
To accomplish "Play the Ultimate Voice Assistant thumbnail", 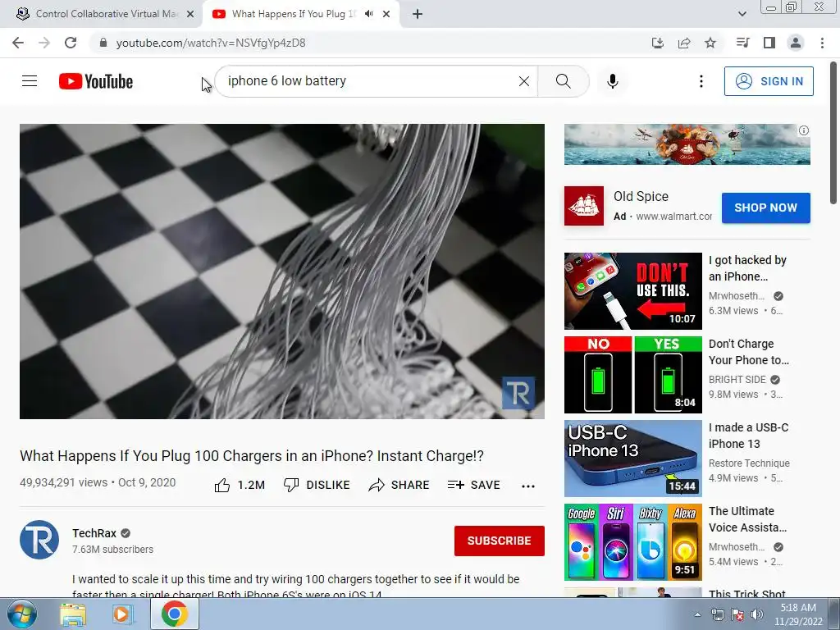I will [x=632, y=541].
